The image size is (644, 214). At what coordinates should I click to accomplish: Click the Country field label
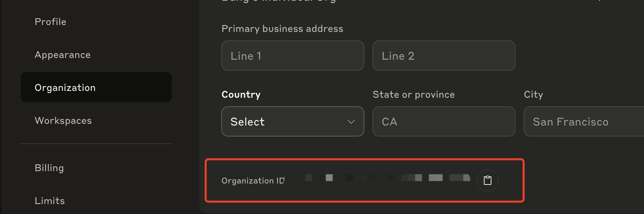point(241,95)
